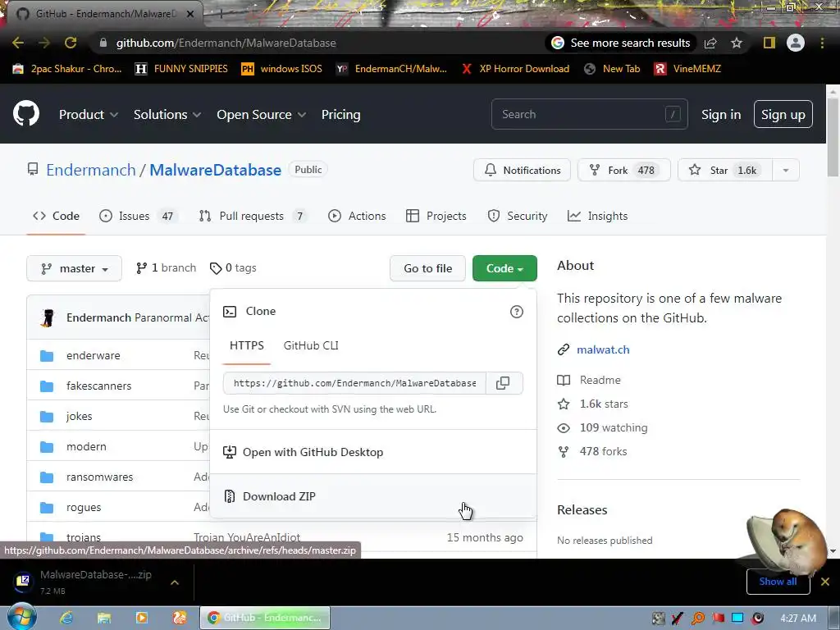Reload the page with the refresh icon
The width and height of the screenshot is (840, 630).
click(x=71, y=43)
